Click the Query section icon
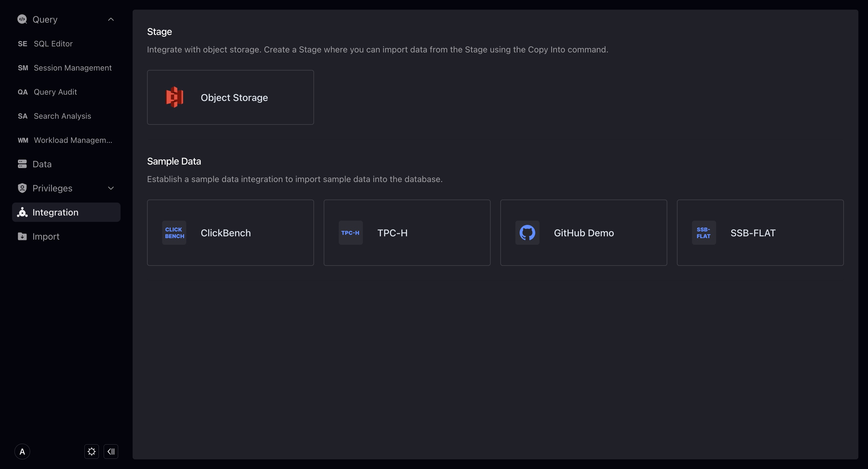This screenshot has width=868, height=469. click(22, 19)
